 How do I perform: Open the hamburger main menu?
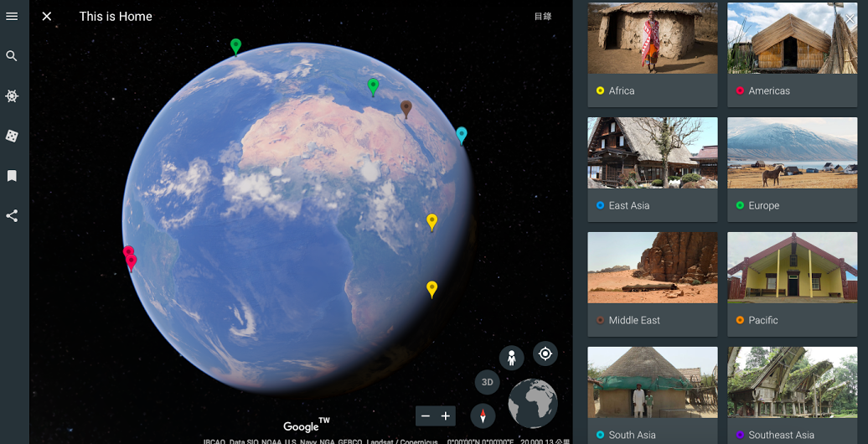[x=12, y=16]
